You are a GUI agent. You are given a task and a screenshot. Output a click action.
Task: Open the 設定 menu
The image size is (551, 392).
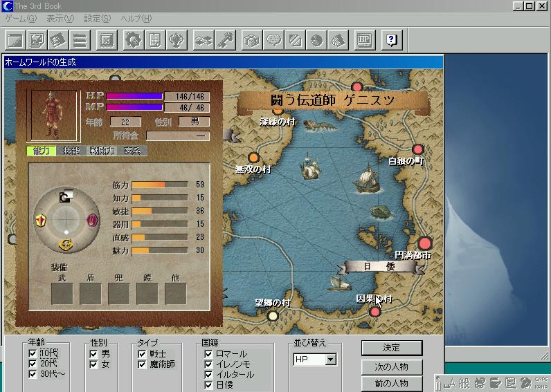pyautogui.click(x=97, y=19)
